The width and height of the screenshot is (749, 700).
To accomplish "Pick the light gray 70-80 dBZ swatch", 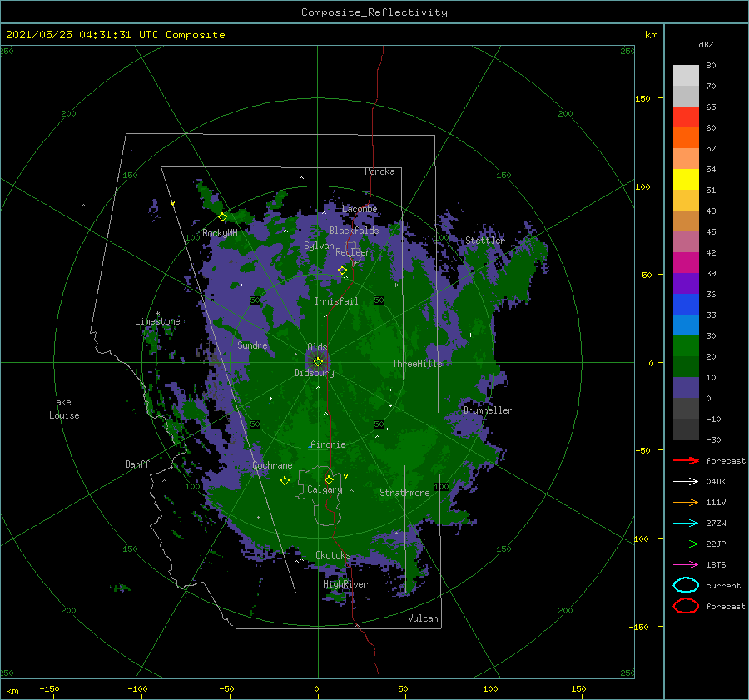I will (x=686, y=76).
